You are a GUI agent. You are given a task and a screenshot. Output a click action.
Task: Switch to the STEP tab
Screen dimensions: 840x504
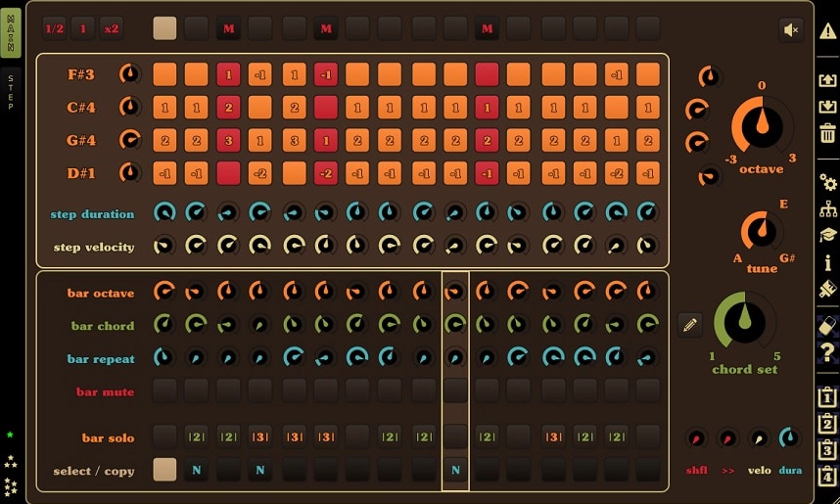pos(11,92)
